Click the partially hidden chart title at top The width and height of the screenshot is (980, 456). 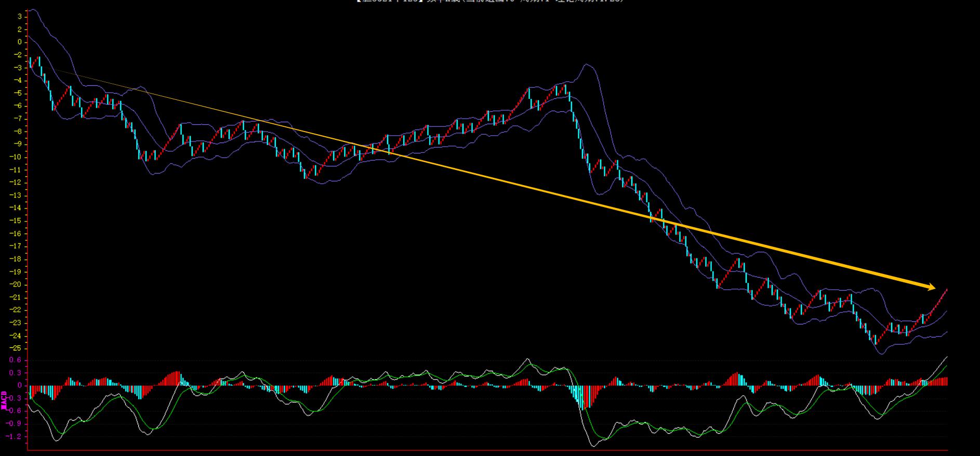point(489,2)
